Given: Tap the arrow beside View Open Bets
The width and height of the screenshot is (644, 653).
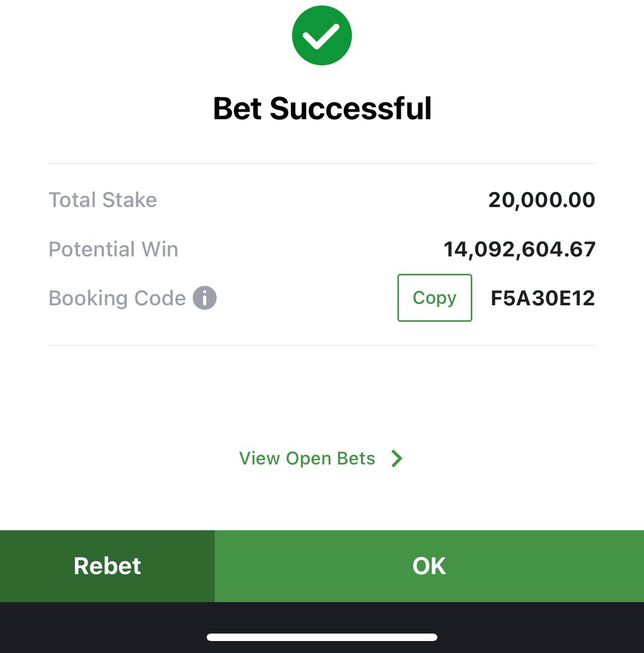Looking at the screenshot, I should click(x=397, y=459).
